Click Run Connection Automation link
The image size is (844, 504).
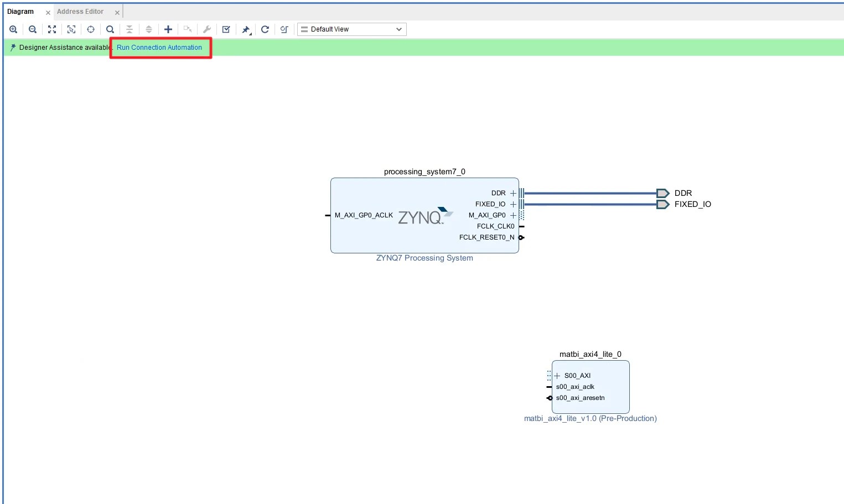pyautogui.click(x=159, y=48)
